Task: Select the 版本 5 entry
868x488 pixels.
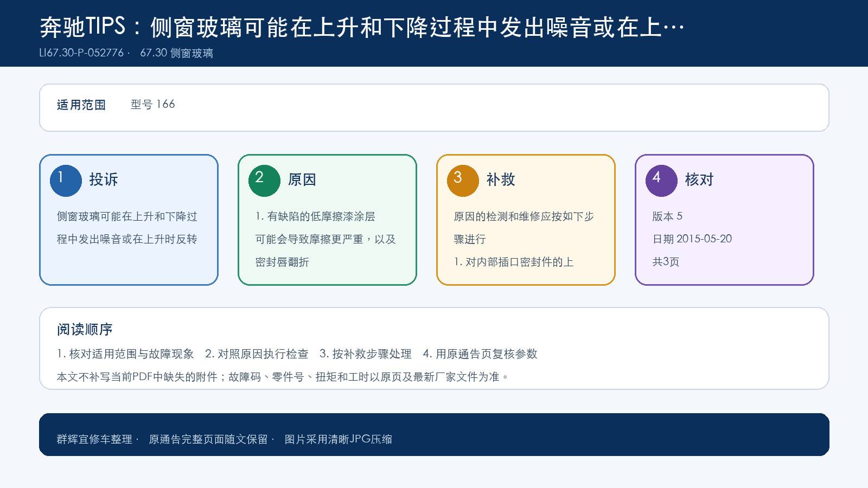Action: [667, 216]
